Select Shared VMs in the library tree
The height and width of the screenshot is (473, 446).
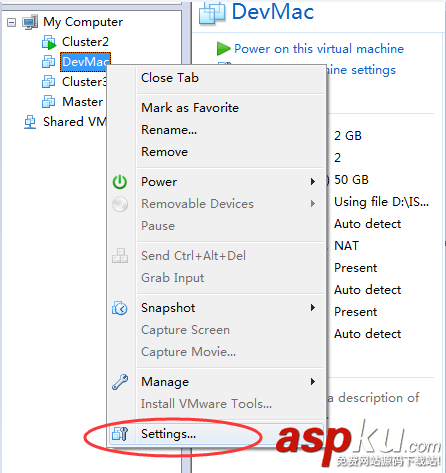tap(75, 122)
